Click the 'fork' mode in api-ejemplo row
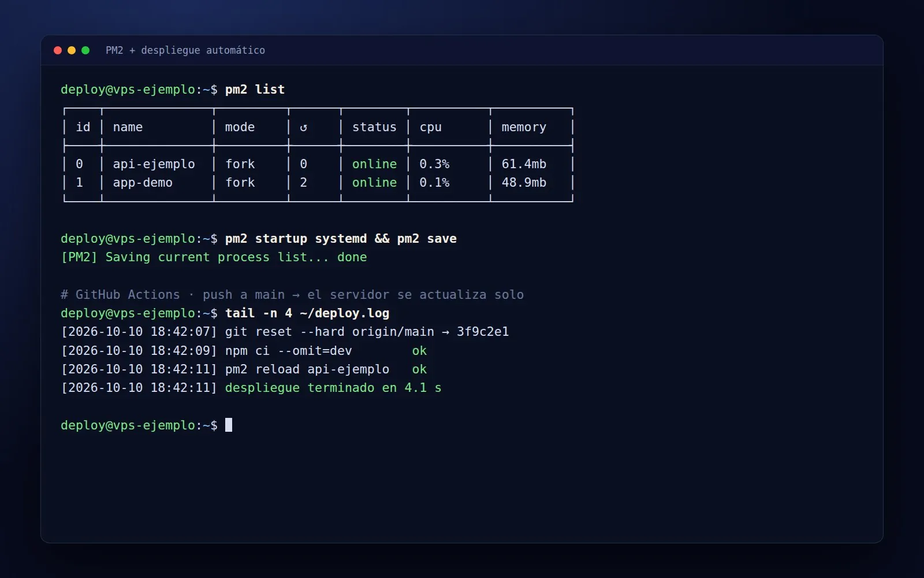 240,164
